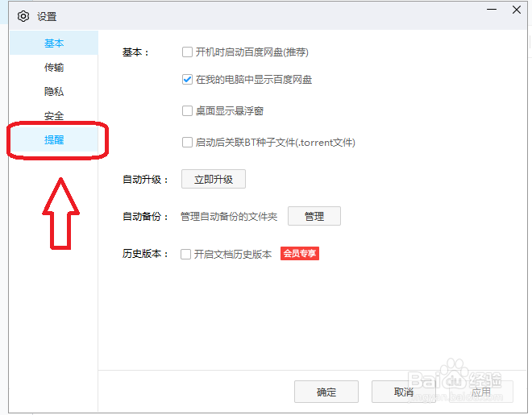The height and width of the screenshot is (415, 532).
Task: Enable 开启文档历史版本 checkbox
Action: point(185,254)
